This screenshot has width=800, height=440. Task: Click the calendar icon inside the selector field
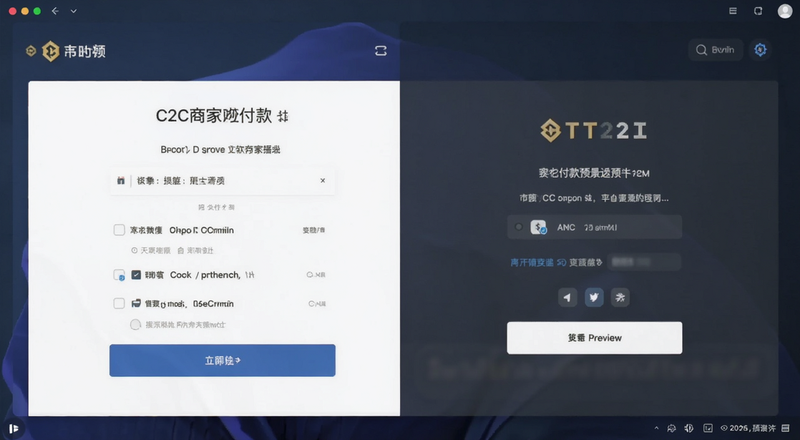[x=121, y=180]
